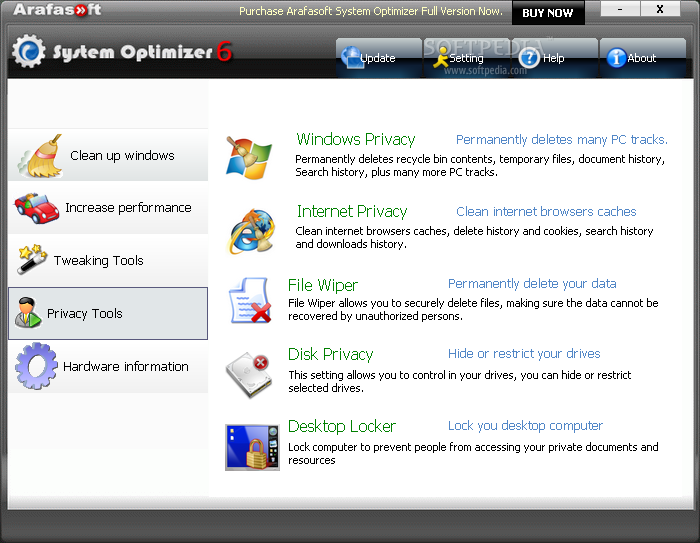Open Setting from the top toolbar

pos(466,58)
